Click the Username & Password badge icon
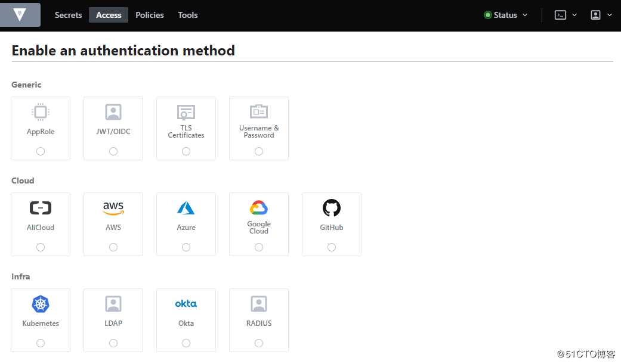Image resolution: width=621 pixels, height=364 pixels. (x=259, y=111)
